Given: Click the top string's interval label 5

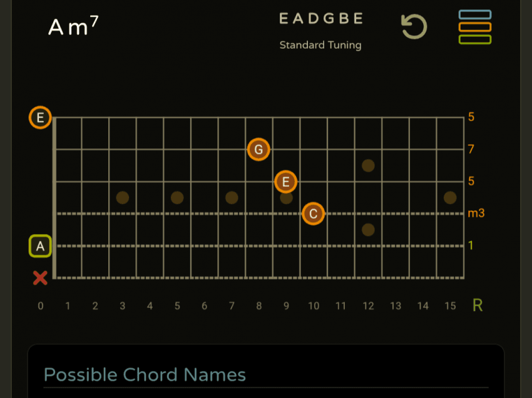Looking at the screenshot, I should click(x=471, y=117).
